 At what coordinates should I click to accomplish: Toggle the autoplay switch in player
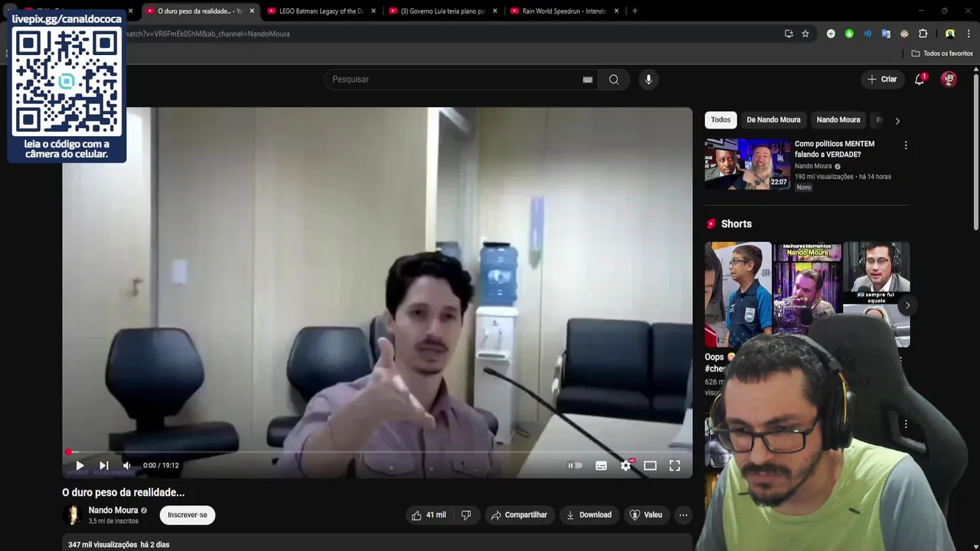click(575, 465)
